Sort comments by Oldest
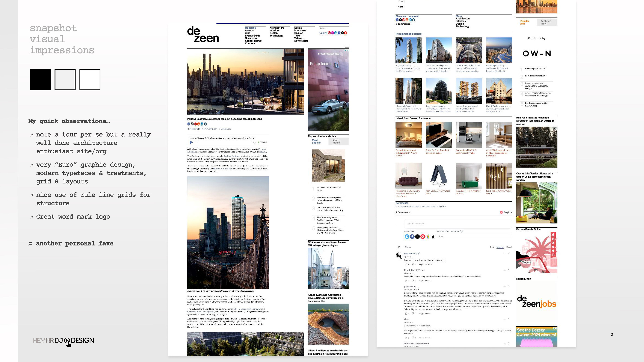Viewport: 644px width, 362px height. point(509,247)
